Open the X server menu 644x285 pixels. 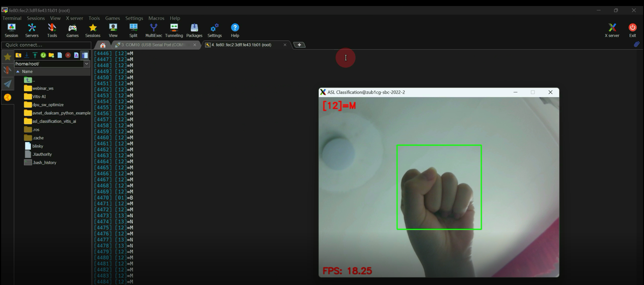point(74,18)
